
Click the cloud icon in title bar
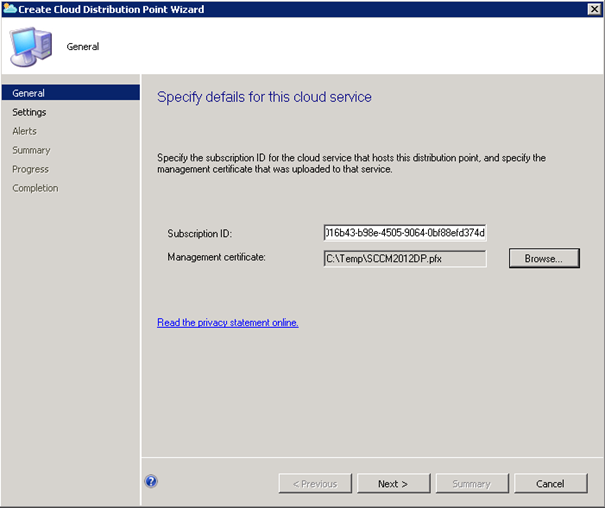pyautogui.click(x=10, y=9)
